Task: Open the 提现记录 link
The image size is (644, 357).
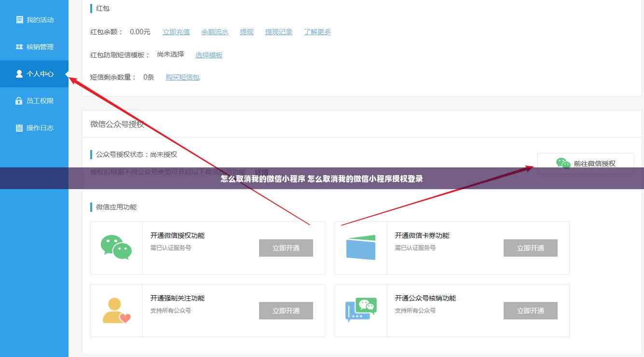Action: (x=278, y=32)
